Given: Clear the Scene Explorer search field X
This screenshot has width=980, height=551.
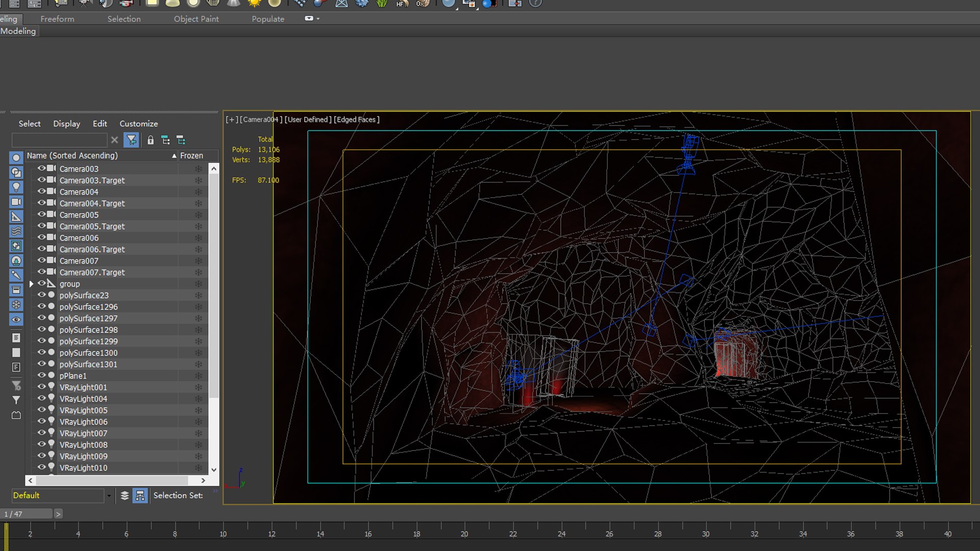Looking at the screenshot, I should pos(114,140).
